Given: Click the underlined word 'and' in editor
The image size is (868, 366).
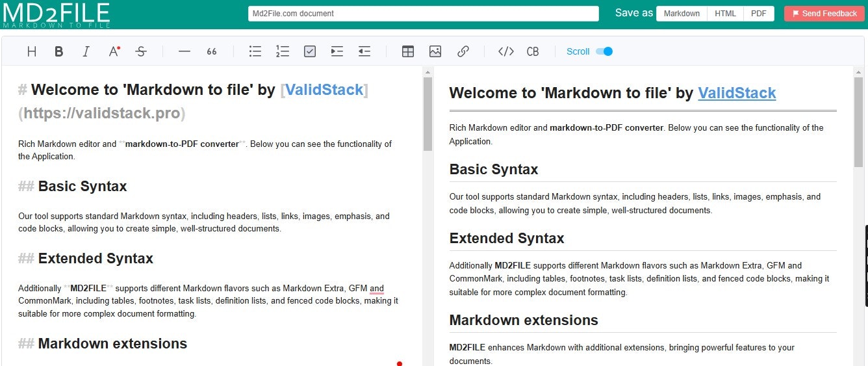Looking at the screenshot, I should pos(377,288).
